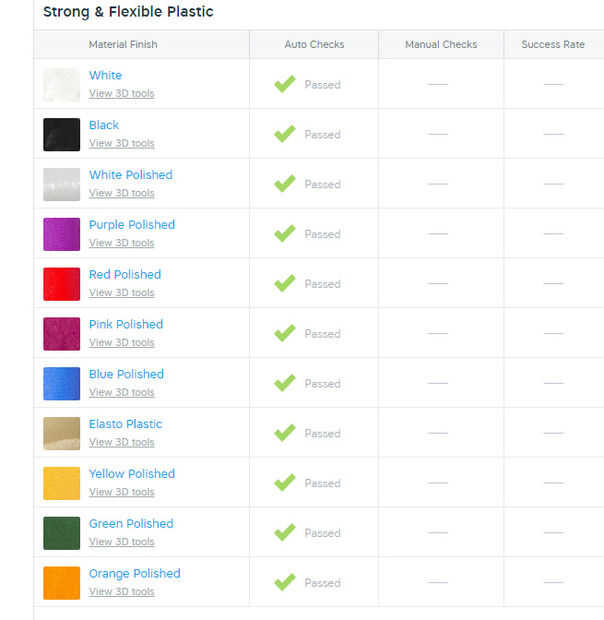The height and width of the screenshot is (620, 604).
Task: Click View 3D tools under Orange Polished
Action: pos(121,592)
